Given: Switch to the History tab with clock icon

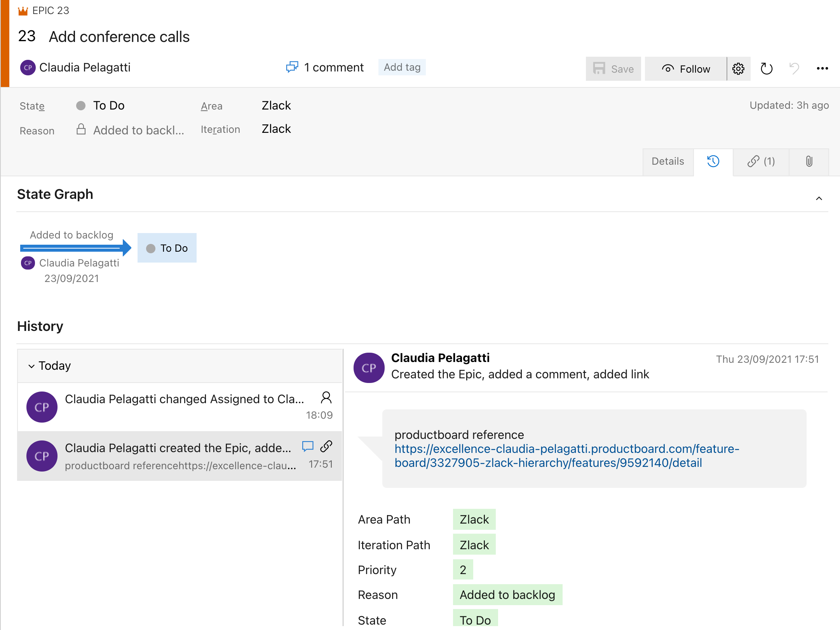Looking at the screenshot, I should tap(713, 162).
